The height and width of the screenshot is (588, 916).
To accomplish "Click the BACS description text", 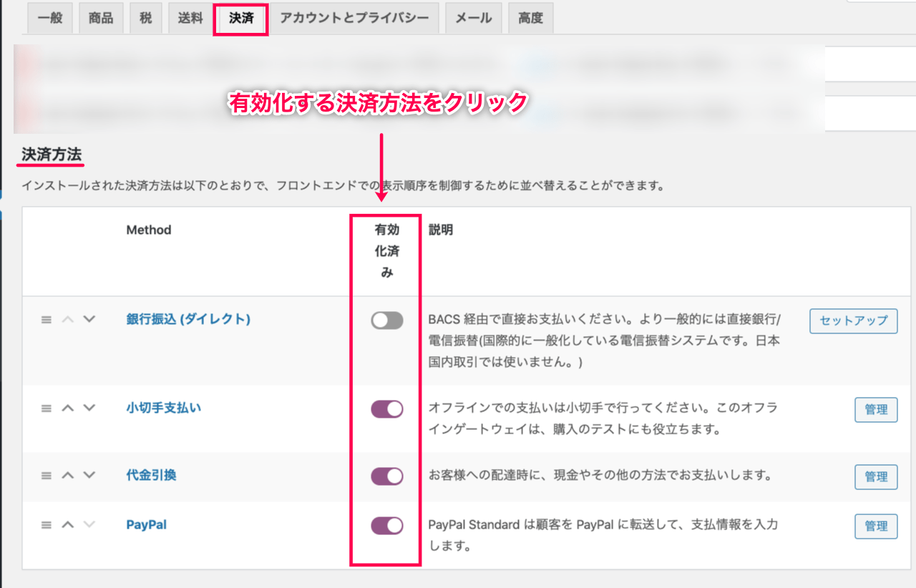I will tap(605, 340).
